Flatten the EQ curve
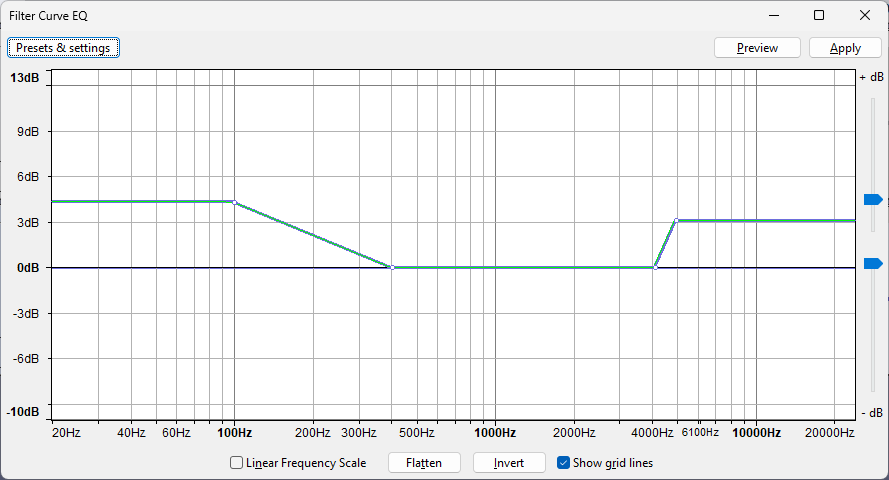Screen dimensions: 889x480 (x=424, y=462)
